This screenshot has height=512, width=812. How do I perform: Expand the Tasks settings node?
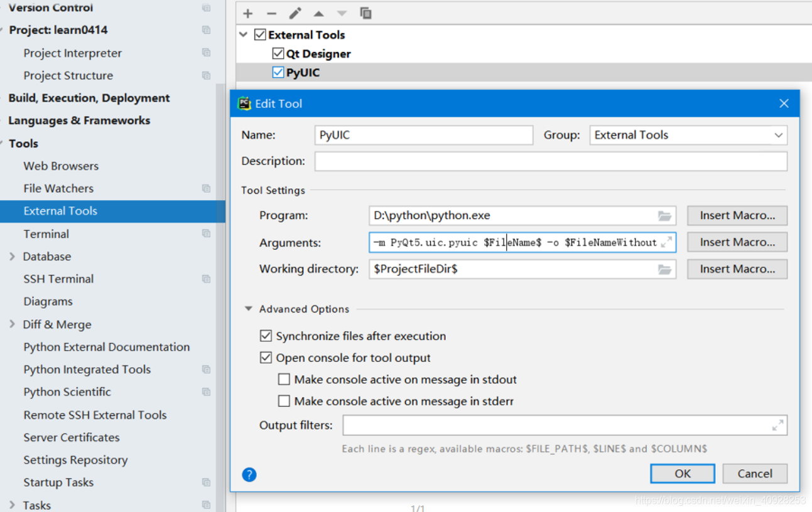click(12, 505)
